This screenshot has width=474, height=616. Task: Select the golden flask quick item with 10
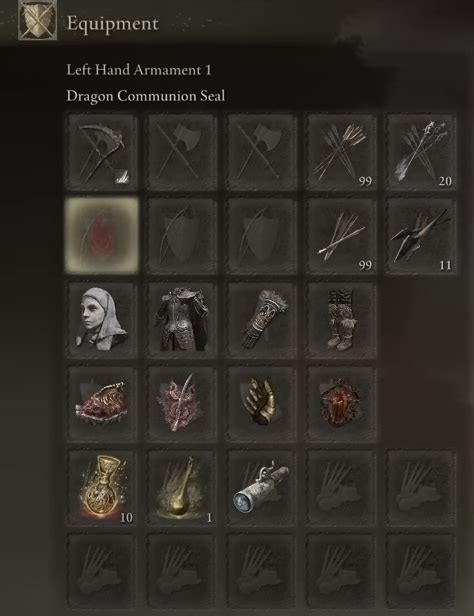point(102,488)
